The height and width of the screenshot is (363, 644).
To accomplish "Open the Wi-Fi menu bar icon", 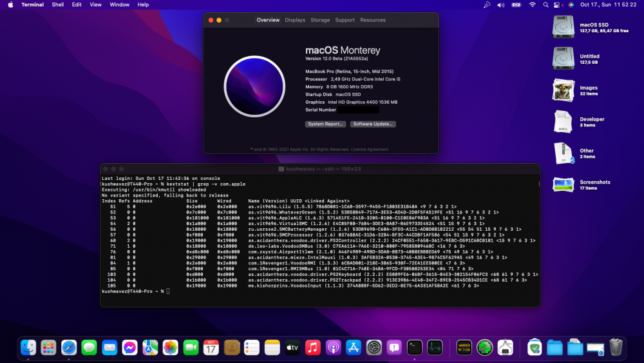I will pos(533,5).
